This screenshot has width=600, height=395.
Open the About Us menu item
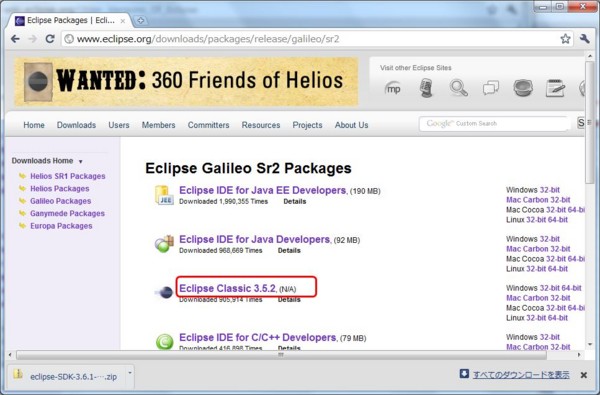[351, 125]
